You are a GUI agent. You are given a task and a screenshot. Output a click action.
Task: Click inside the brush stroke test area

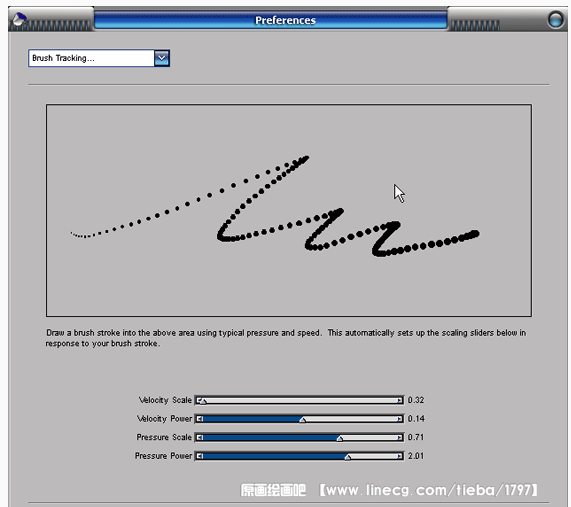(x=289, y=211)
